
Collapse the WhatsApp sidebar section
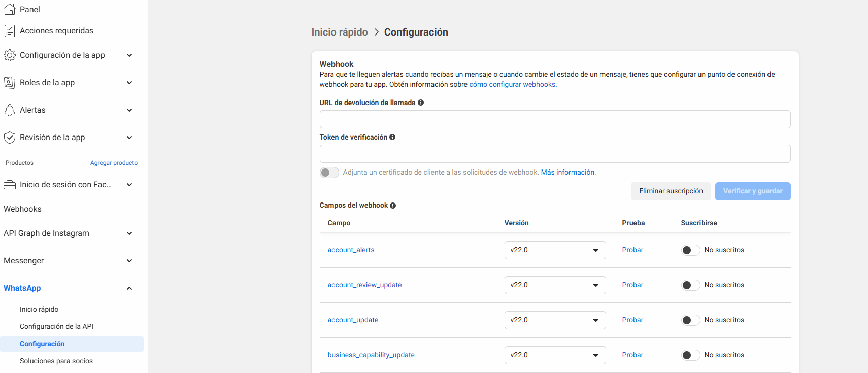pyautogui.click(x=129, y=288)
